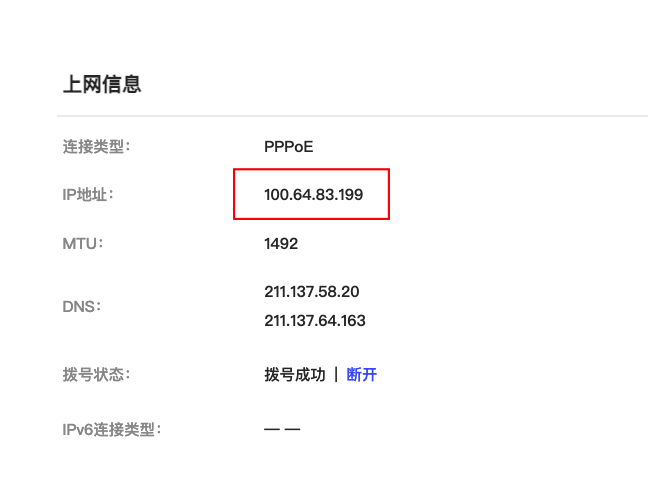Select the second DNS server 211.137.64.163
The image size is (648, 500).
click(315, 321)
